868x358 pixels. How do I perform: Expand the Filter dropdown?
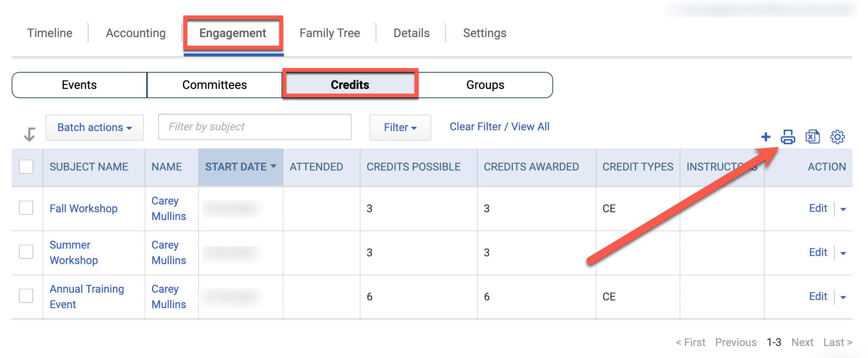coord(400,127)
